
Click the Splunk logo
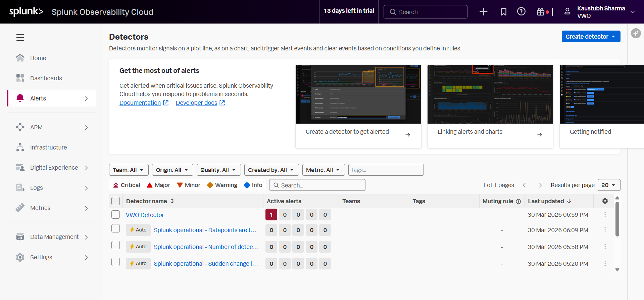point(27,11)
